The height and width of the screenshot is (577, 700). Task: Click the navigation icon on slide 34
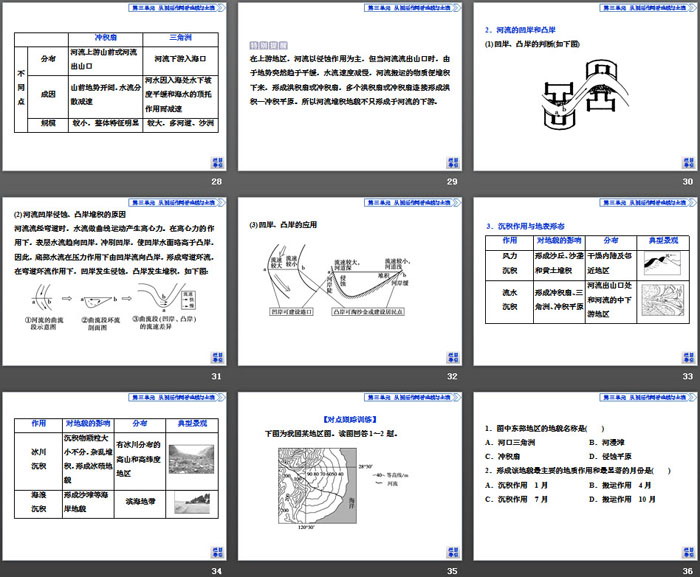pos(217,552)
